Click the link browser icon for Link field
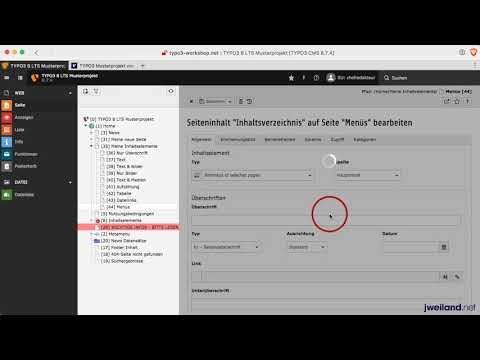Image resolution: width=480 pixels, height=360 pixels. pyautogui.click(x=445, y=276)
